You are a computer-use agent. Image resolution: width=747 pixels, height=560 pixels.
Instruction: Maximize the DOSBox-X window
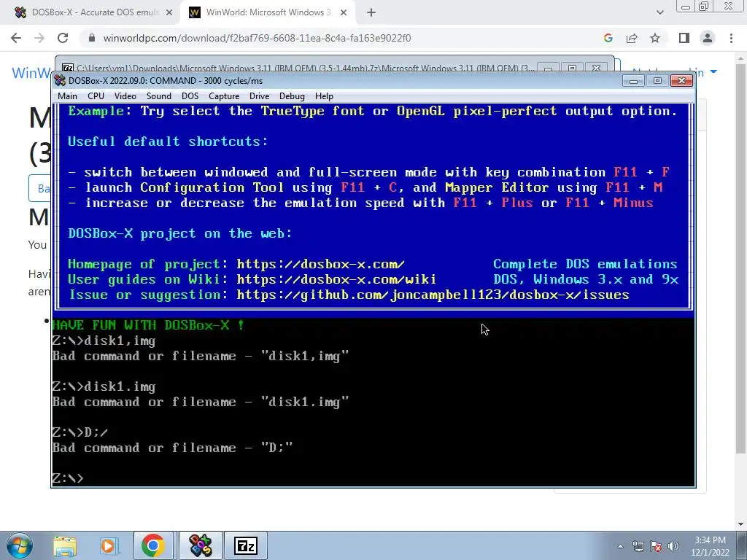tap(657, 81)
